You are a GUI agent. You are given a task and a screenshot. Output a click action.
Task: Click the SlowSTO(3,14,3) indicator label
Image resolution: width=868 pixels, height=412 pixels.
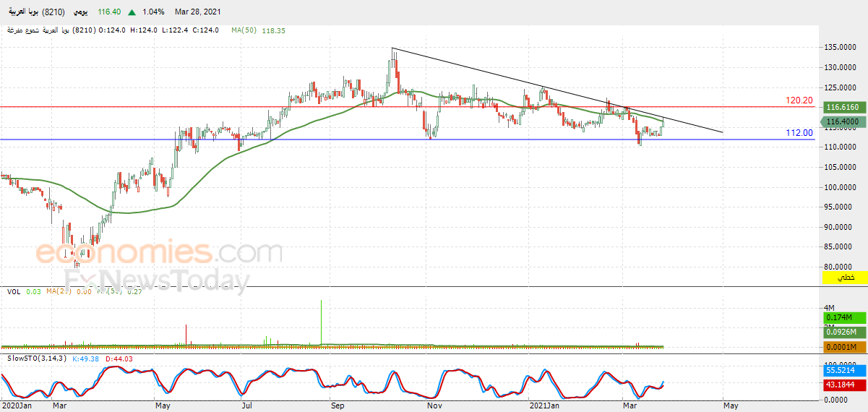[x=36, y=359]
